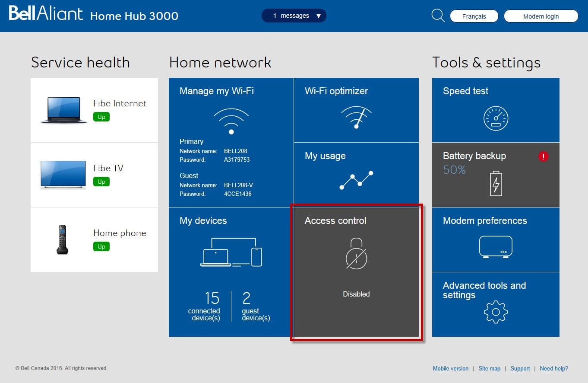Viewport: 588px width, 383px height.
Task: Select the My devices icon
Action: (x=231, y=252)
